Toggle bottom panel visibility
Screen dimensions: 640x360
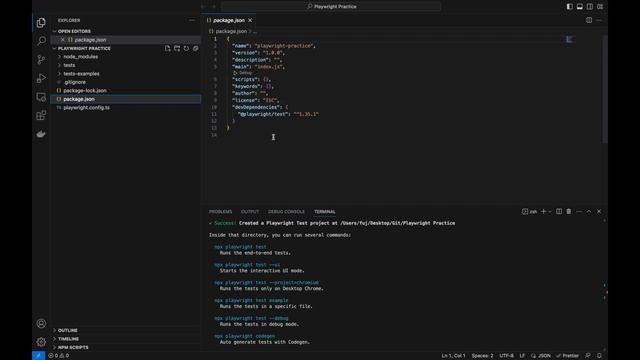tap(580, 7)
